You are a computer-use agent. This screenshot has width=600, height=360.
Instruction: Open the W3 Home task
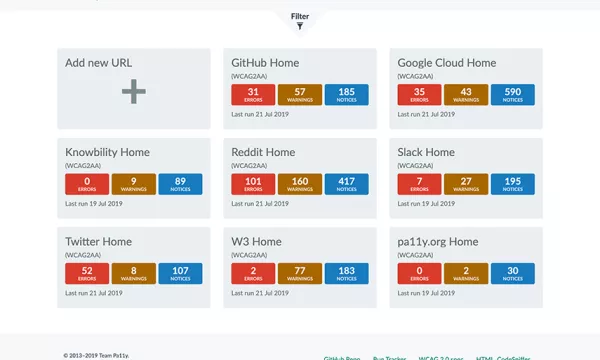click(x=256, y=242)
